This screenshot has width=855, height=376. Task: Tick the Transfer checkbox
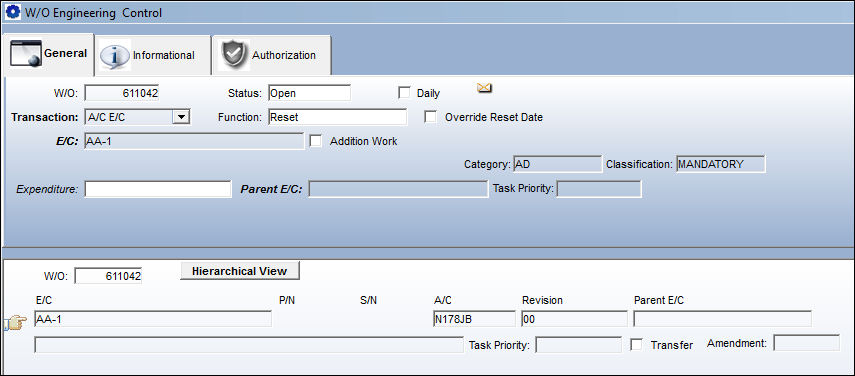click(x=636, y=344)
